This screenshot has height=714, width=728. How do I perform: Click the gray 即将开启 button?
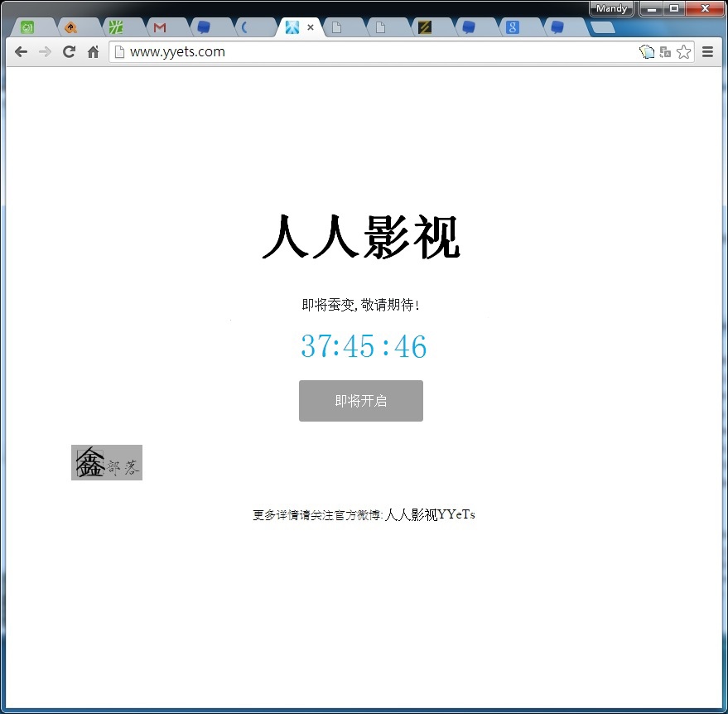(361, 401)
